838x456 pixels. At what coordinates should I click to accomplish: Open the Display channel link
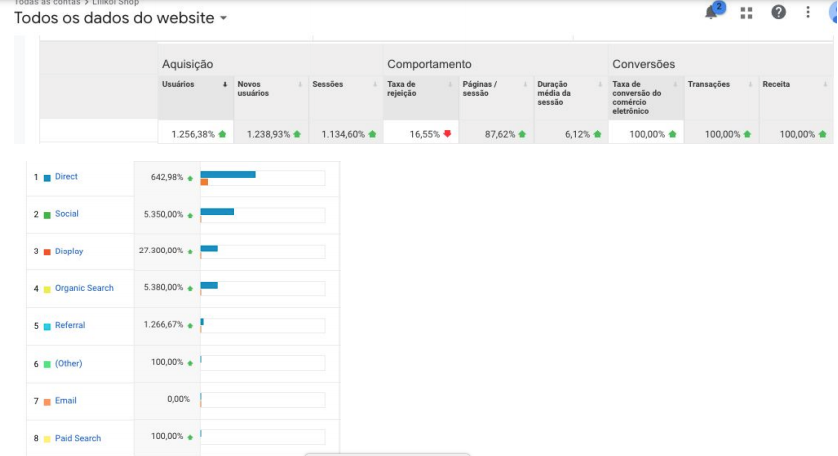[x=69, y=251]
